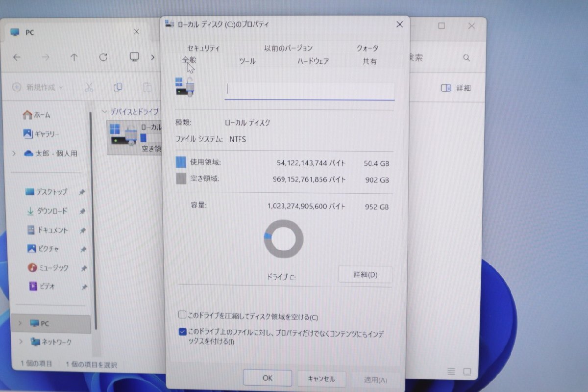Screen dimensions: 588x392
Task: Switch to compact list view at bottom right
Action: pyautogui.click(x=450, y=372)
